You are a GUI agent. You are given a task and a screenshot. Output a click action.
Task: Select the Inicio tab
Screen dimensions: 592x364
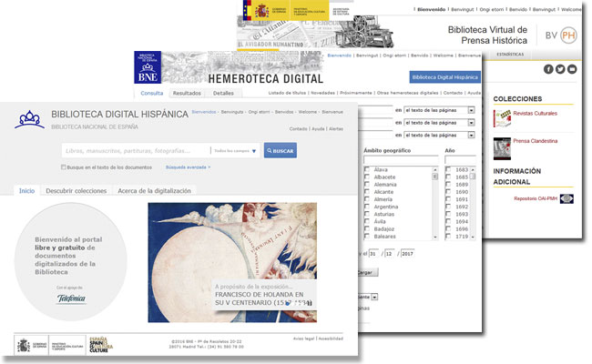click(x=26, y=191)
